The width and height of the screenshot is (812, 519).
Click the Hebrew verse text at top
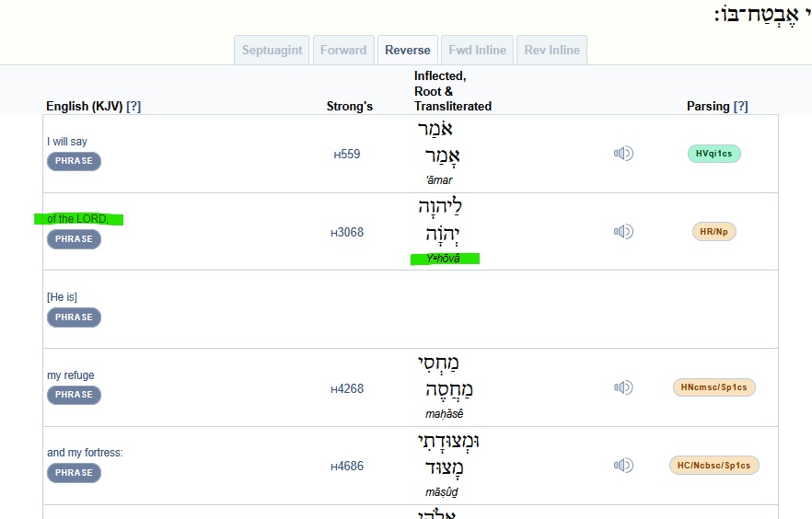[762, 14]
